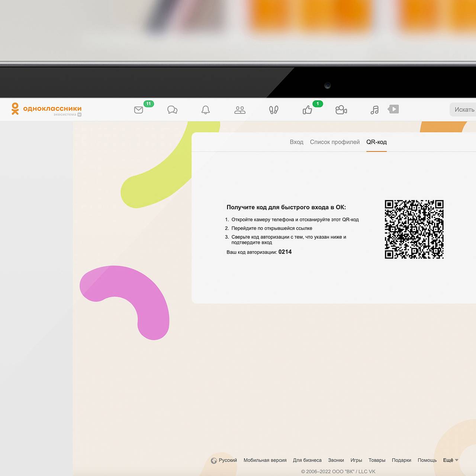Switch to the Вход tab
The width and height of the screenshot is (476, 476).
[296, 142]
